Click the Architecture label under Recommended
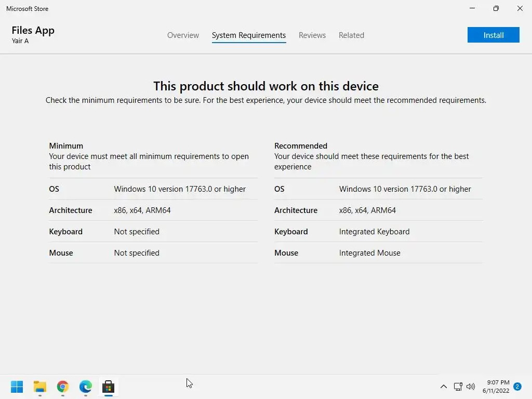Screen dimensions: 532x399 tap(296, 210)
